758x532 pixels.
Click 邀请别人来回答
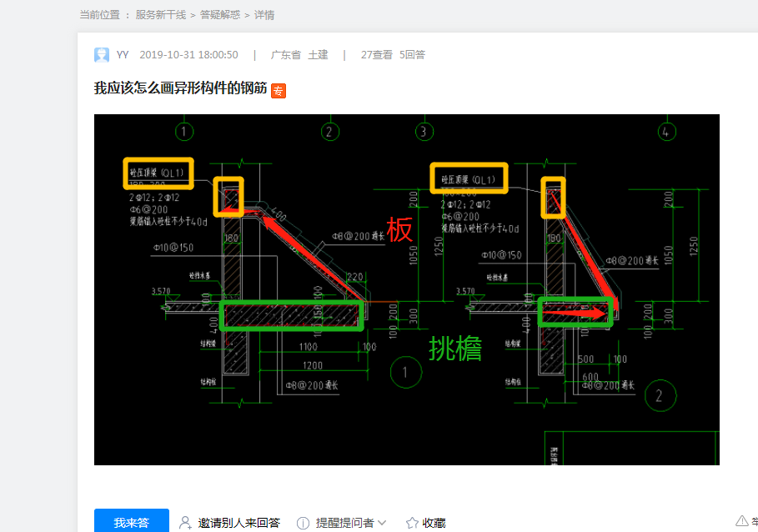238,523
